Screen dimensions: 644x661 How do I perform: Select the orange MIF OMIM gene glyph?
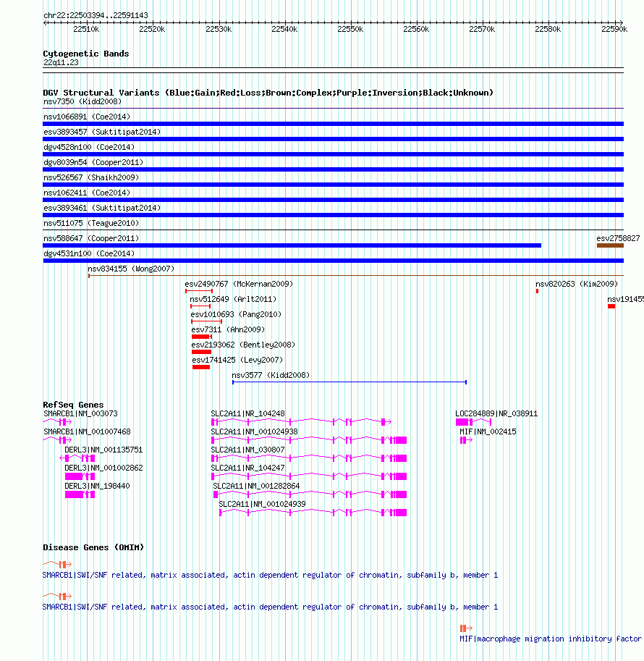[x=466, y=628]
